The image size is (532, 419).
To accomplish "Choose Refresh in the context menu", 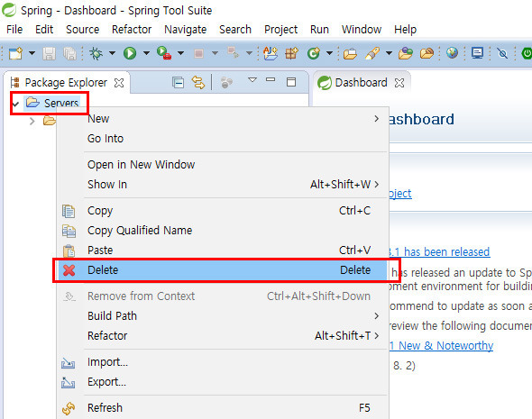I will 223,408.
